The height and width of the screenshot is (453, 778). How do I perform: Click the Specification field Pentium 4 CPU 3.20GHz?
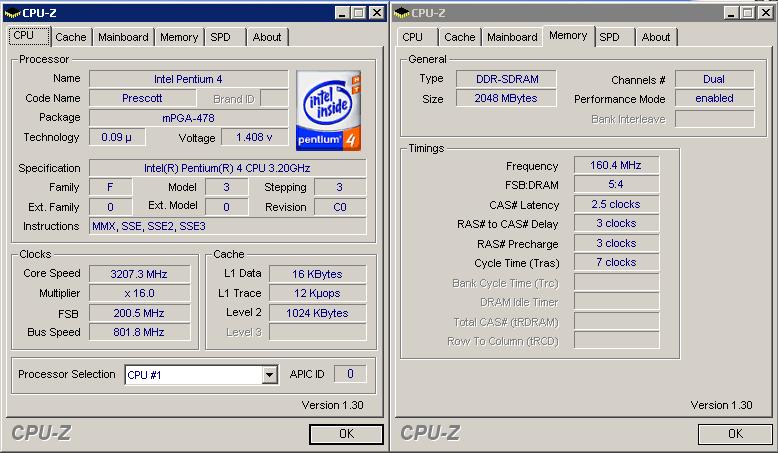pos(227,168)
